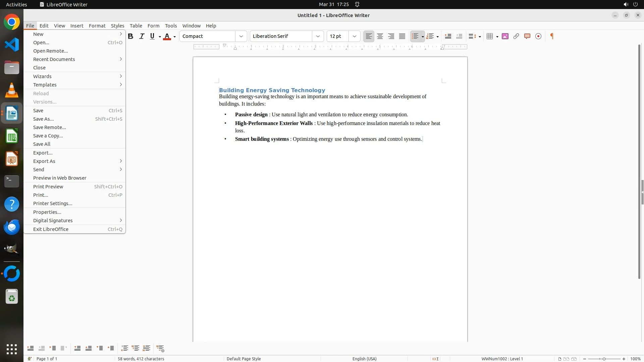Justify the paragraph text
Viewport: 644px width, 362px height.
(x=402, y=36)
